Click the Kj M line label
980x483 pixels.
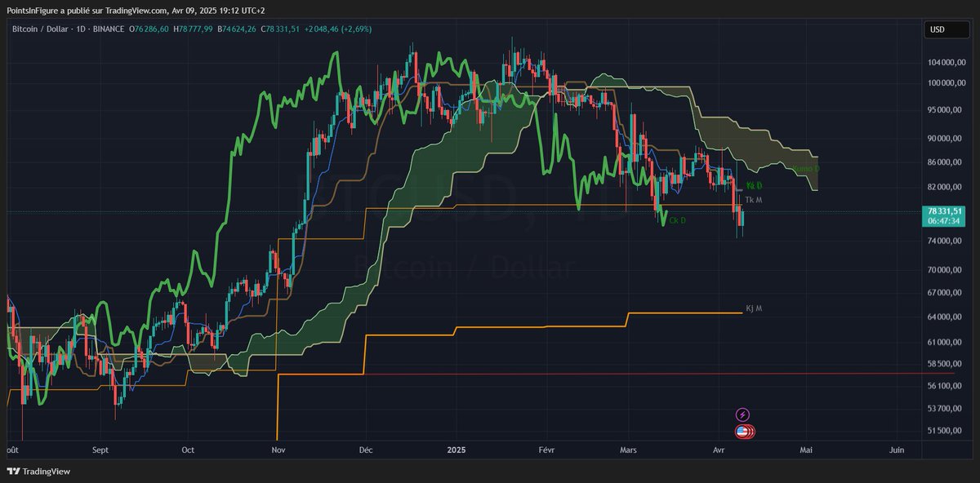click(754, 308)
